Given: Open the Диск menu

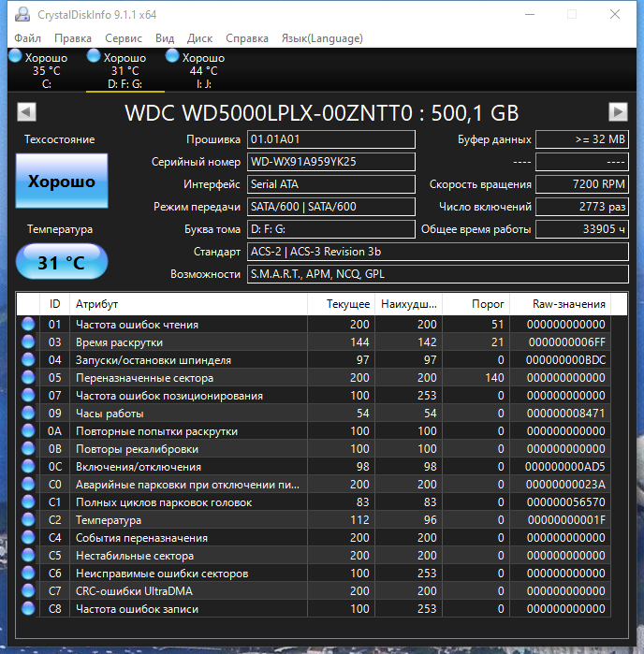Looking at the screenshot, I should pos(199,38).
